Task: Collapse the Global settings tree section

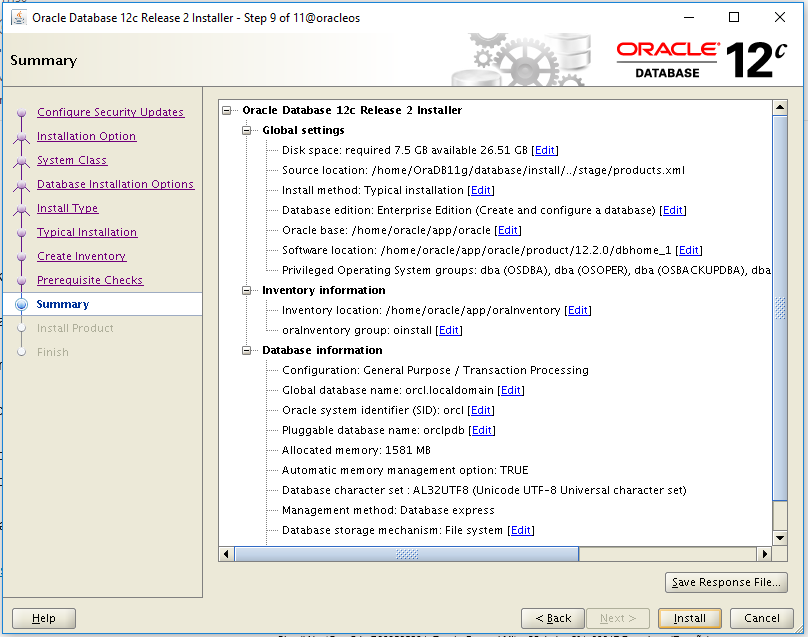Action: click(x=247, y=130)
